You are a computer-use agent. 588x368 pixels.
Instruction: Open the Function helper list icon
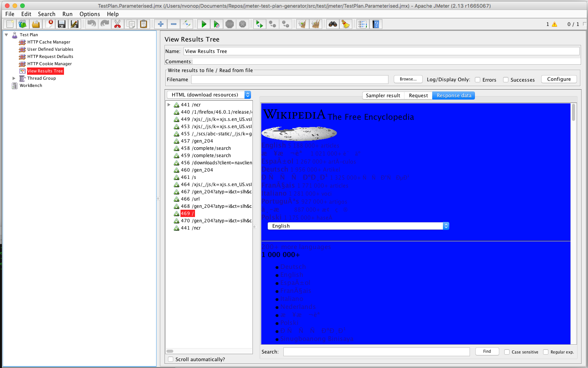coord(363,24)
